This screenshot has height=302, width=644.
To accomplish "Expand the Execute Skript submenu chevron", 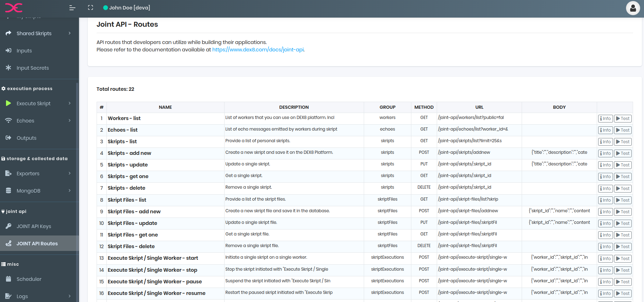I will pos(69,103).
